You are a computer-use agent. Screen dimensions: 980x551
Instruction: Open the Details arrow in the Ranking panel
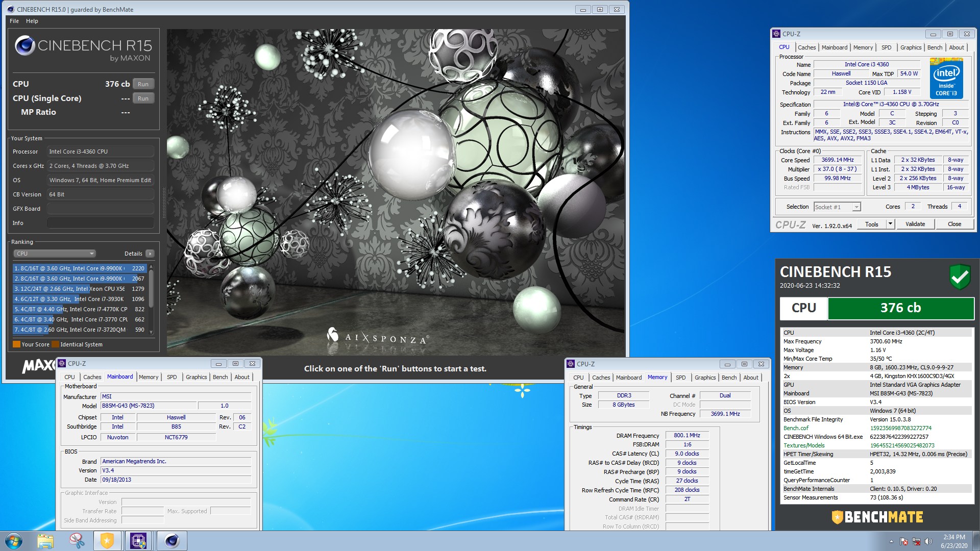[x=150, y=254]
